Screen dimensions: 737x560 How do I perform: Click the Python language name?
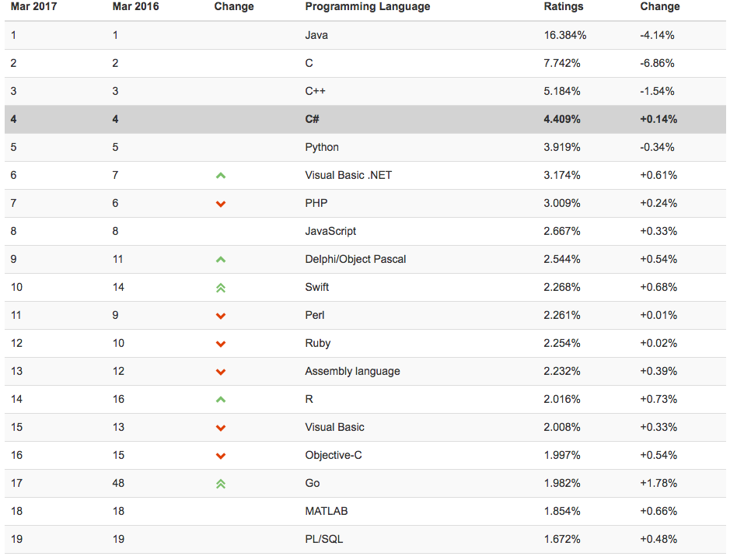pos(322,147)
